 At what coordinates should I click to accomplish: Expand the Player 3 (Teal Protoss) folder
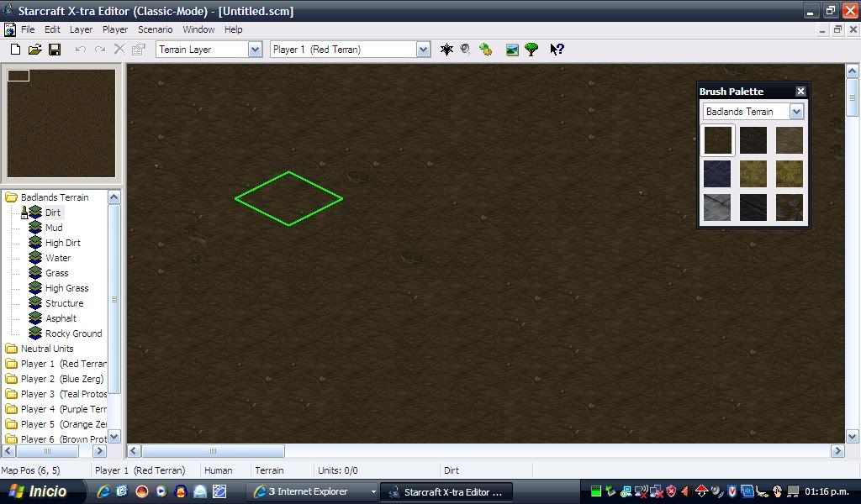pos(12,394)
